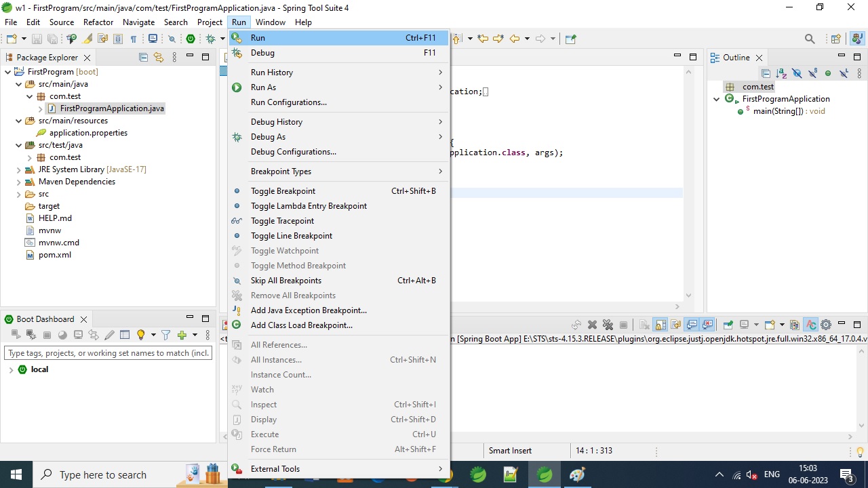Image resolution: width=868 pixels, height=488 pixels.
Task: Collapse FirstProgramApplication in Outline
Action: click(717, 99)
